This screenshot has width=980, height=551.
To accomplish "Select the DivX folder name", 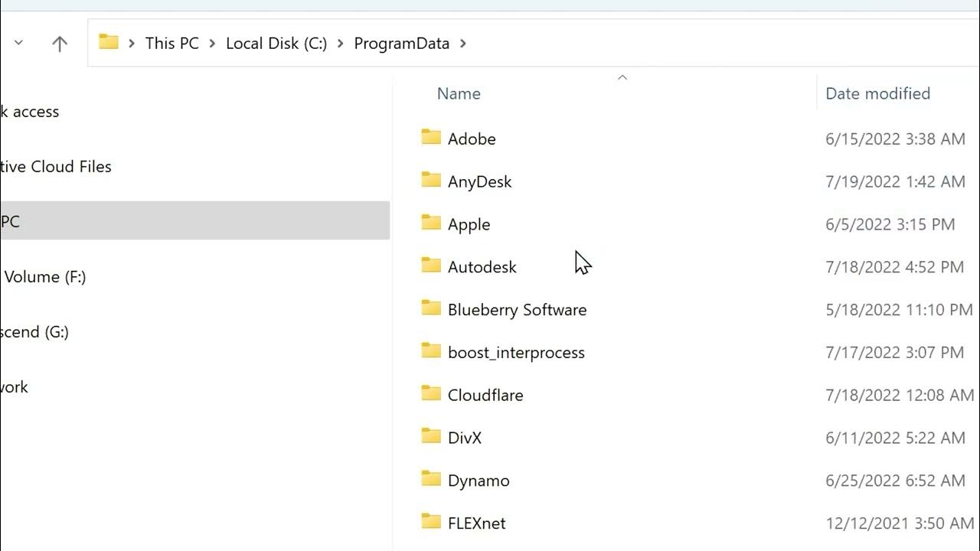I will click(465, 439).
